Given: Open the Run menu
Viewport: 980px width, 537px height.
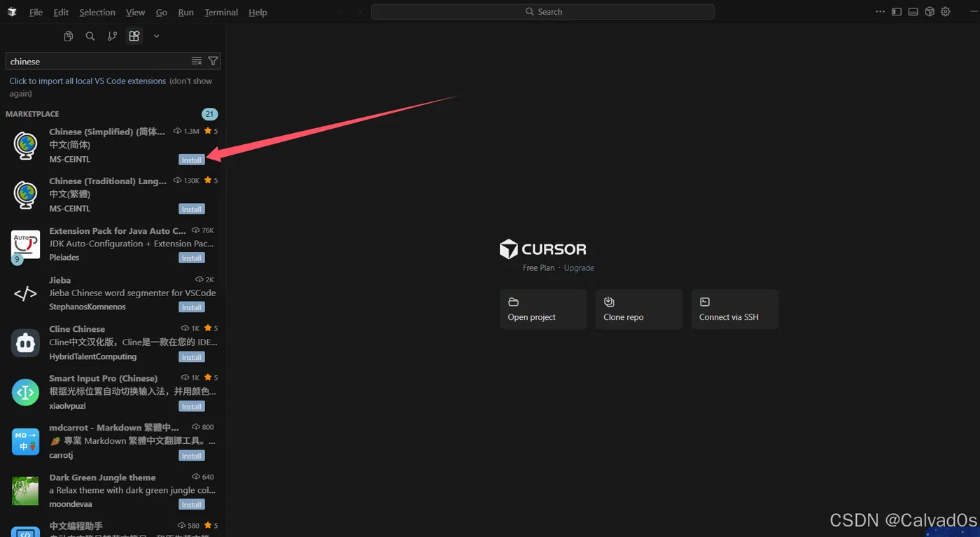Looking at the screenshot, I should [186, 12].
